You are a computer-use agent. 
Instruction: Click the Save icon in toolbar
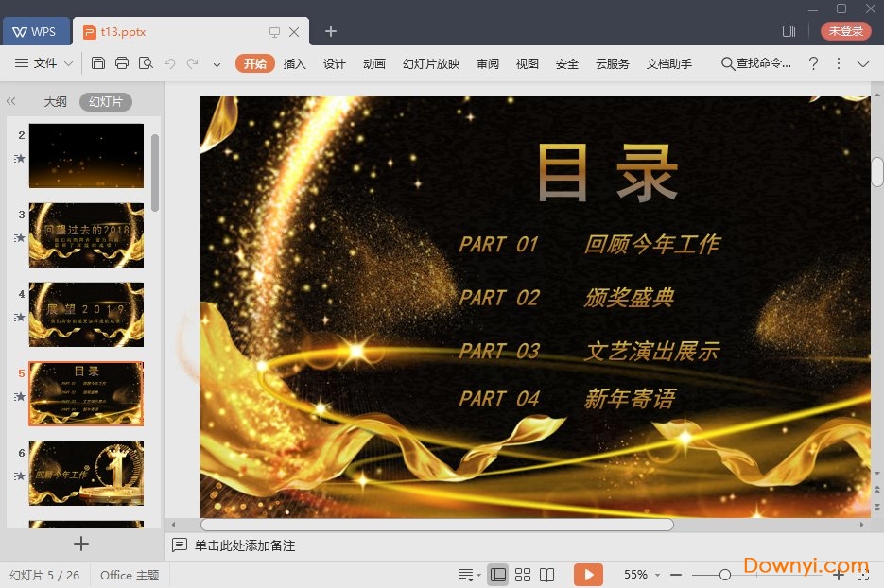pyautogui.click(x=98, y=63)
